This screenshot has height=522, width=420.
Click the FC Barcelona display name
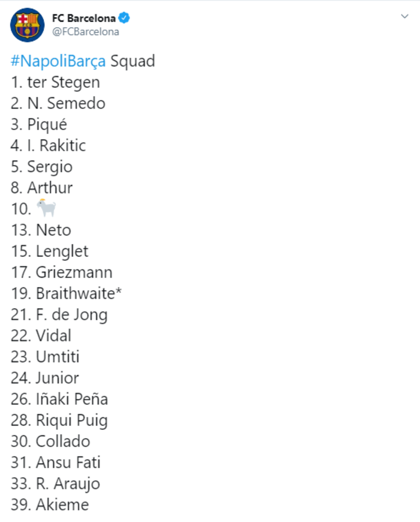[x=84, y=18]
